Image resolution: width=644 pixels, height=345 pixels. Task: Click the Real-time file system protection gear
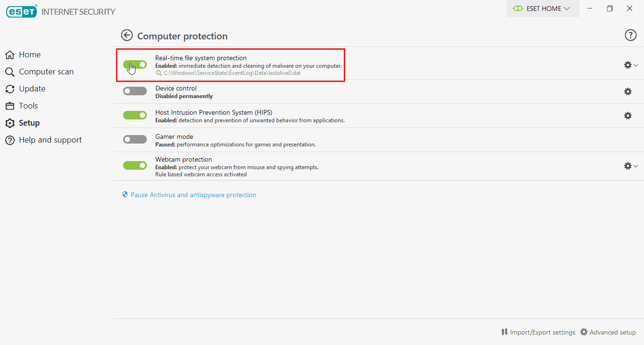tap(628, 65)
